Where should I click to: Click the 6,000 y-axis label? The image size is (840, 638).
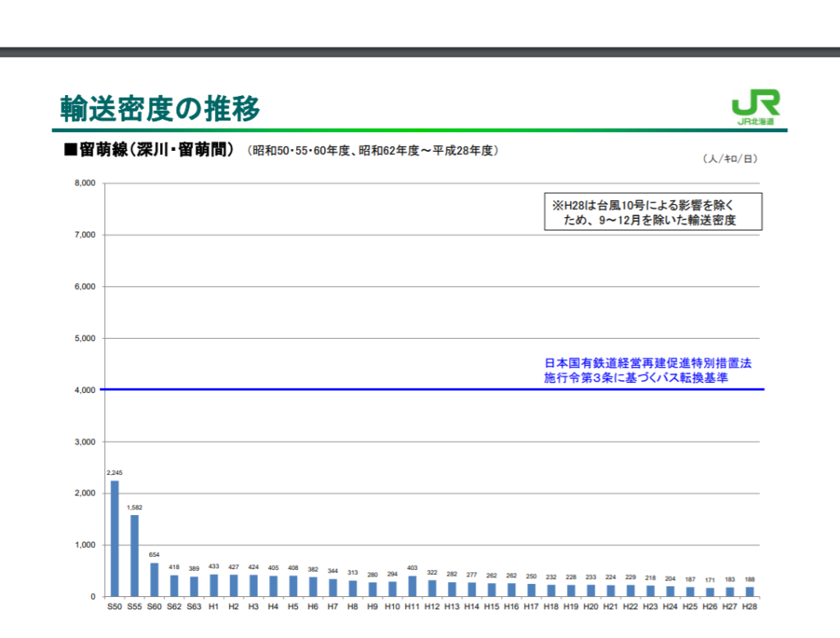point(84,286)
